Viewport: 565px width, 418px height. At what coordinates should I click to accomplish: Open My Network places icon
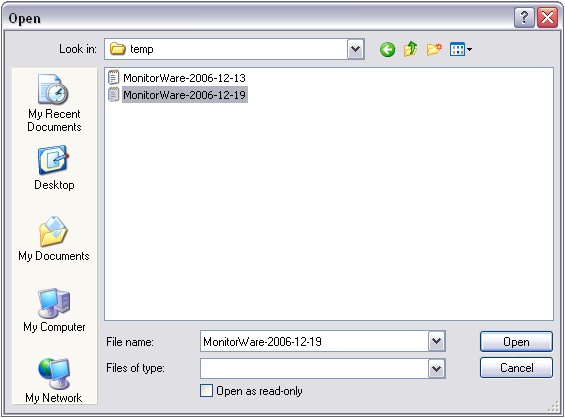pyautogui.click(x=54, y=380)
